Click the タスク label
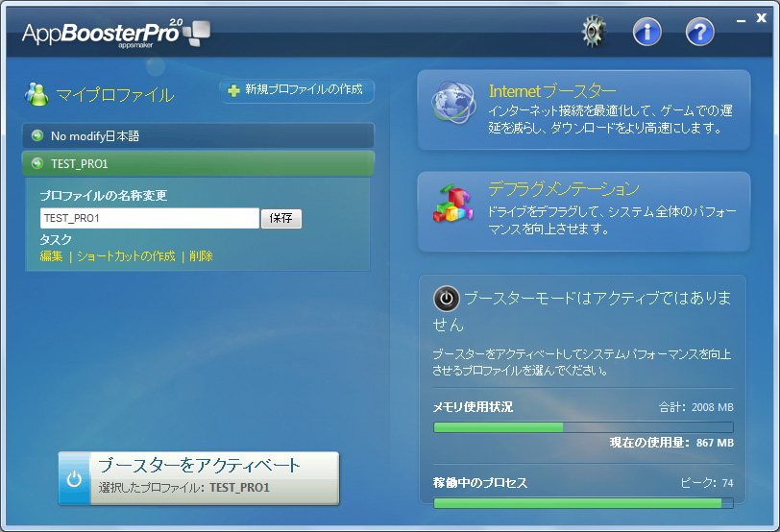 click(56, 240)
